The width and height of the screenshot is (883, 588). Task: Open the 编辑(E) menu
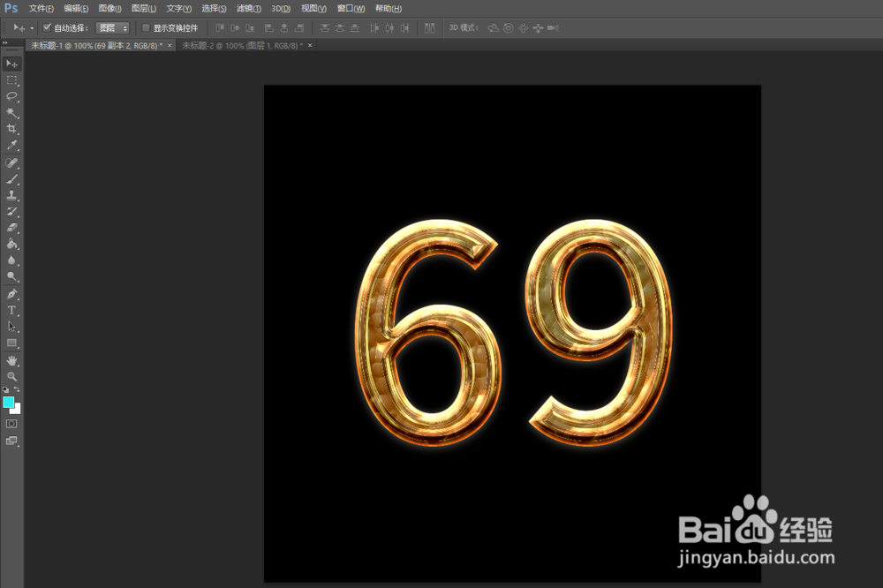[76, 9]
